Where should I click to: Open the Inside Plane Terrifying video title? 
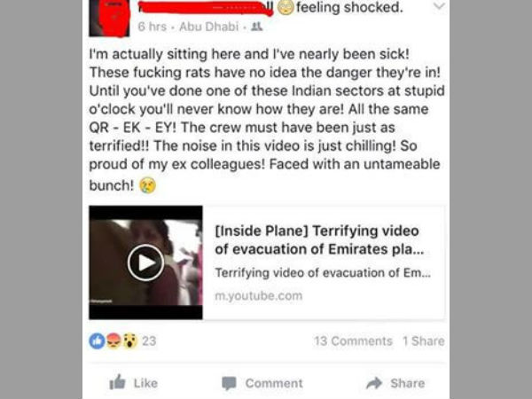pyautogui.click(x=319, y=240)
